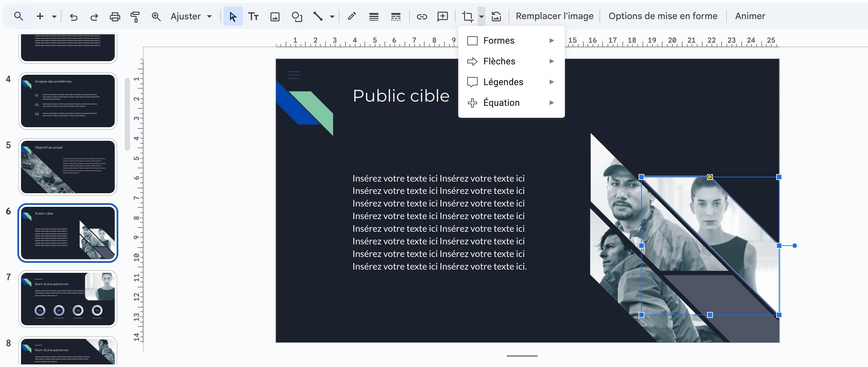Redo the last action
Image resolution: width=868 pixels, height=367 pixels.
click(94, 16)
